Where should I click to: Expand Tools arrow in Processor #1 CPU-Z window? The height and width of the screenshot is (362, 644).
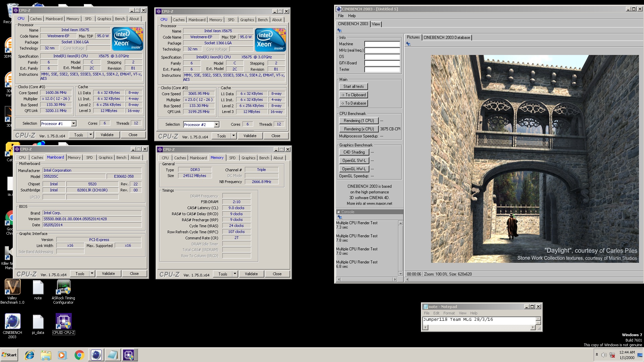click(90, 135)
